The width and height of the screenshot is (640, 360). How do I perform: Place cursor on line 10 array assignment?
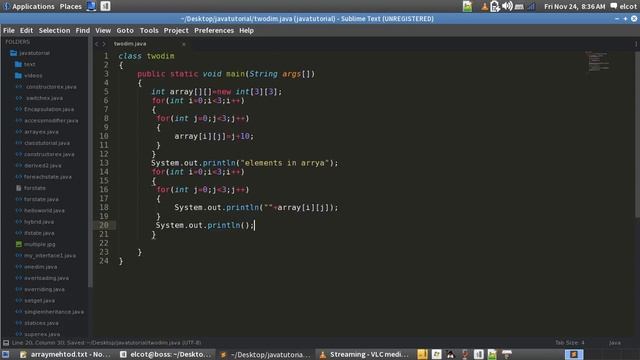coord(214,136)
